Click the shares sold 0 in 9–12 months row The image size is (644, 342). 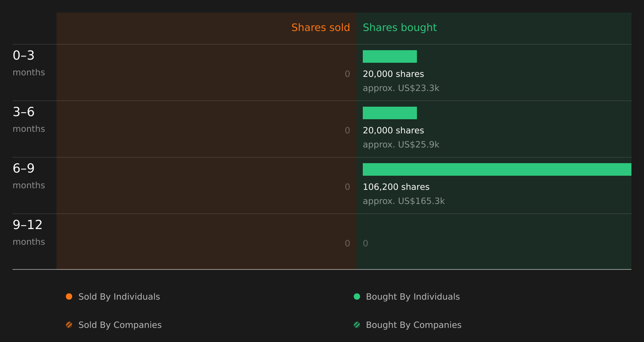pyautogui.click(x=347, y=244)
